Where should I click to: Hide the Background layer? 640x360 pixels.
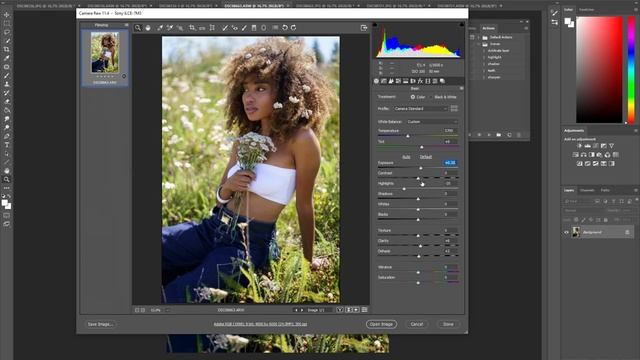click(566, 232)
